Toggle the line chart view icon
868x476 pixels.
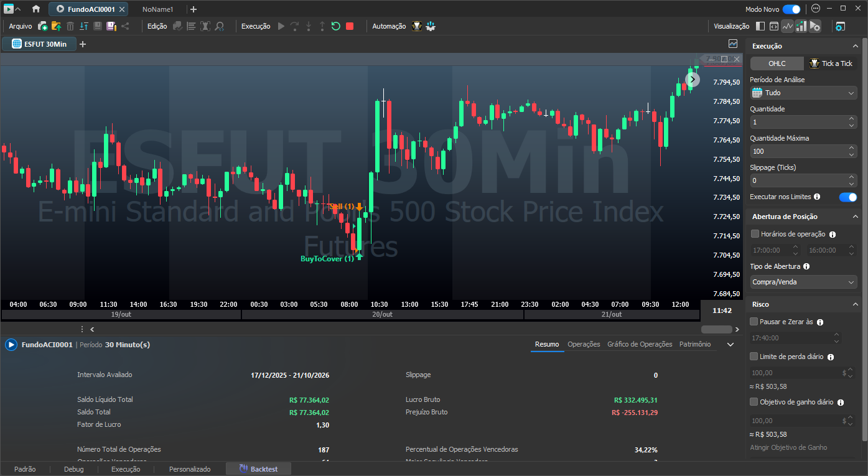(788, 26)
